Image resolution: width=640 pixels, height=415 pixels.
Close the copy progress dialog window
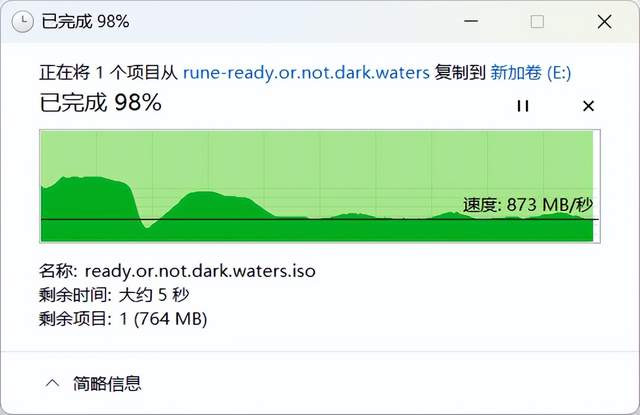coord(602,21)
